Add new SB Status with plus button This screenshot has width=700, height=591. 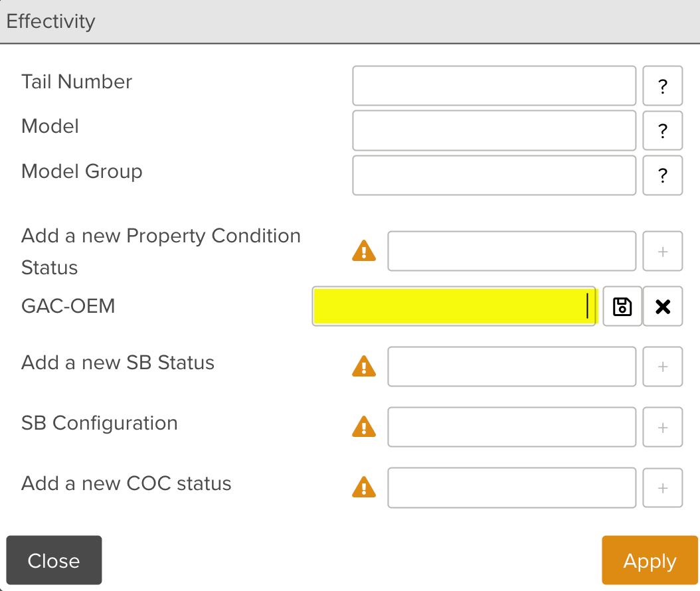click(662, 367)
